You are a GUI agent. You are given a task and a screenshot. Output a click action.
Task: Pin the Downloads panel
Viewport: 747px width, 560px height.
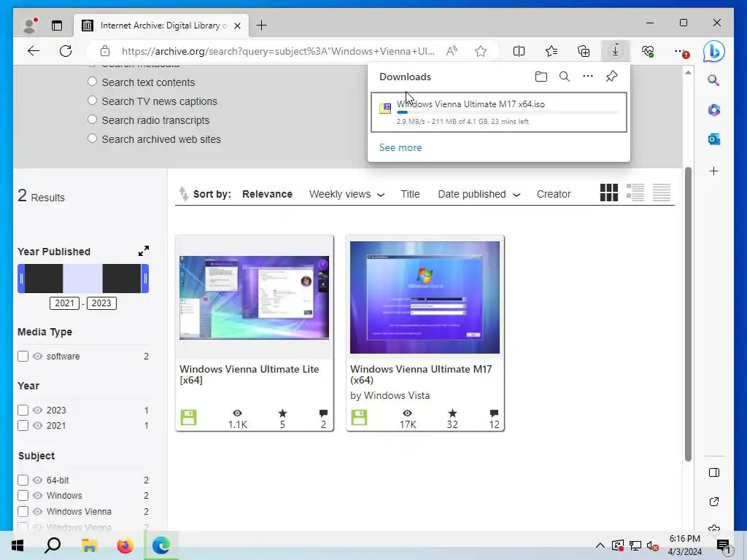click(612, 76)
